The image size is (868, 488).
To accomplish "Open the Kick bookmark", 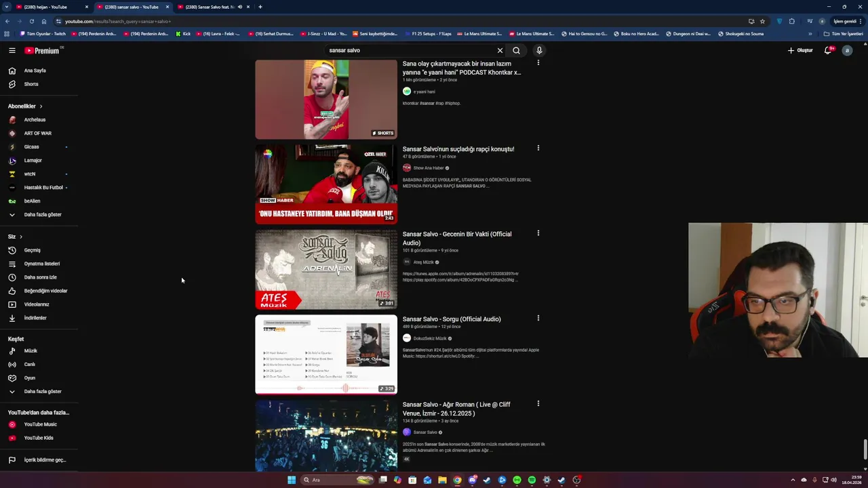I will click(x=183, y=33).
